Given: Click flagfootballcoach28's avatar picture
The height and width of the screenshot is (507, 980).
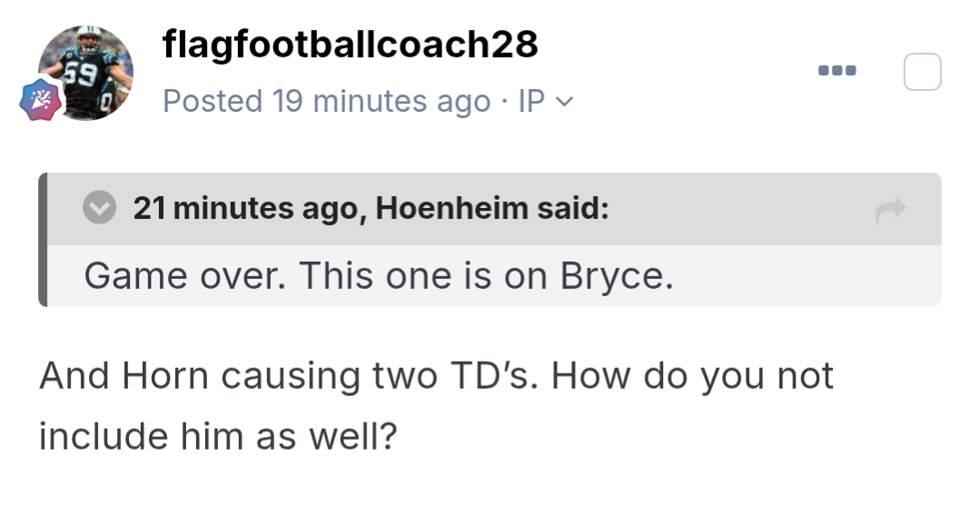Looking at the screenshot, I should (x=87, y=73).
